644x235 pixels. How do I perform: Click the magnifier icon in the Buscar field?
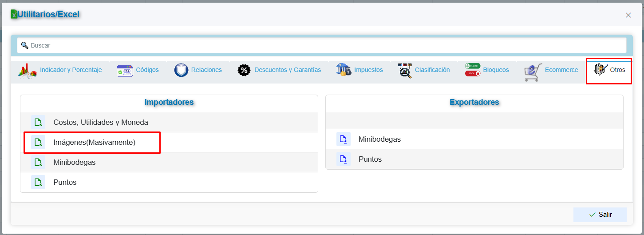[25, 45]
